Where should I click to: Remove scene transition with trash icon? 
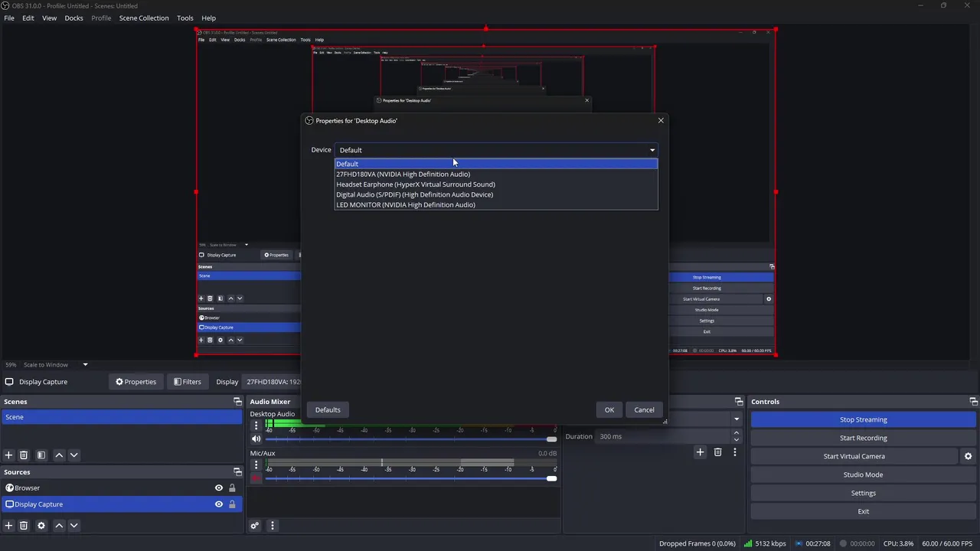point(717,452)
